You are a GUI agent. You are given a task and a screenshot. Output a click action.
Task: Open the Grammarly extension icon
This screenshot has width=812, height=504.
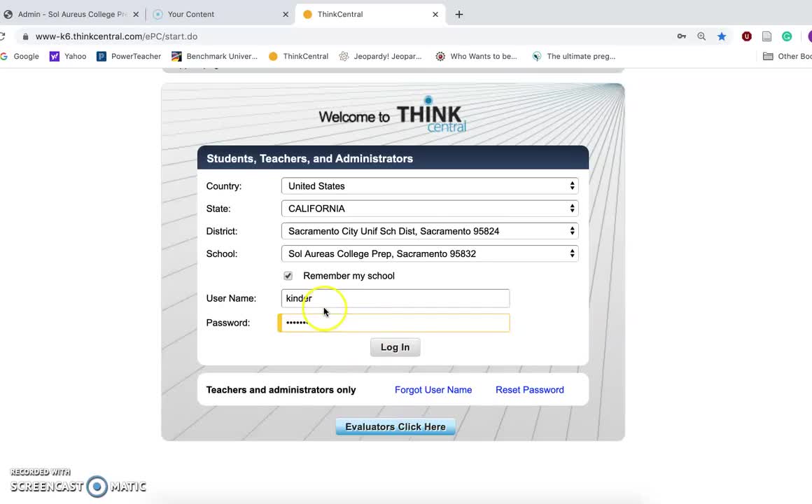click(x=787, y=36)
